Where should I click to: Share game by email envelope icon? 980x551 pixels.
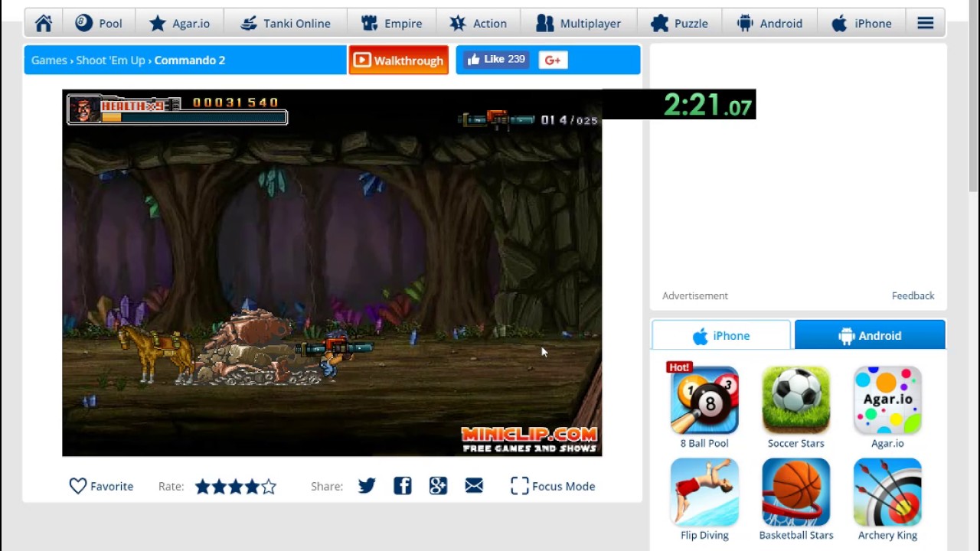(474, 486)
